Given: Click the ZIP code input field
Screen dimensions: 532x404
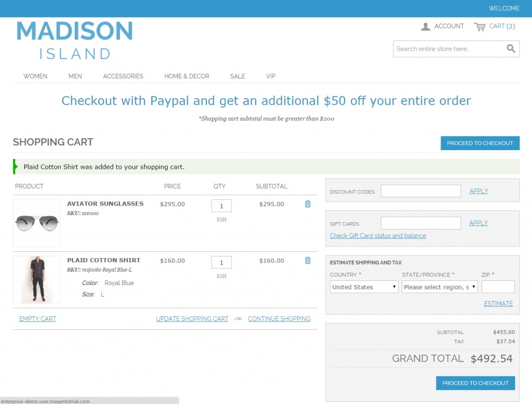Looking at the screenshot, I should click(498, 287).
